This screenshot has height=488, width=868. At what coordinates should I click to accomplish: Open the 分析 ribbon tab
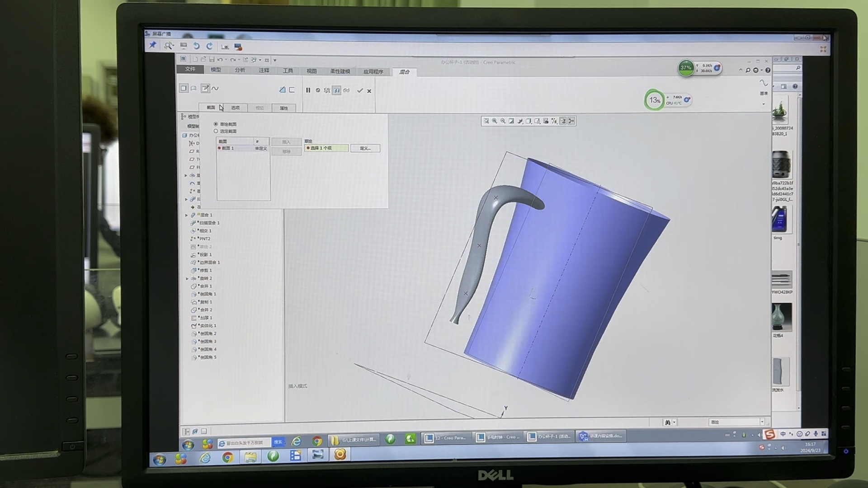[x=240, y=70]
